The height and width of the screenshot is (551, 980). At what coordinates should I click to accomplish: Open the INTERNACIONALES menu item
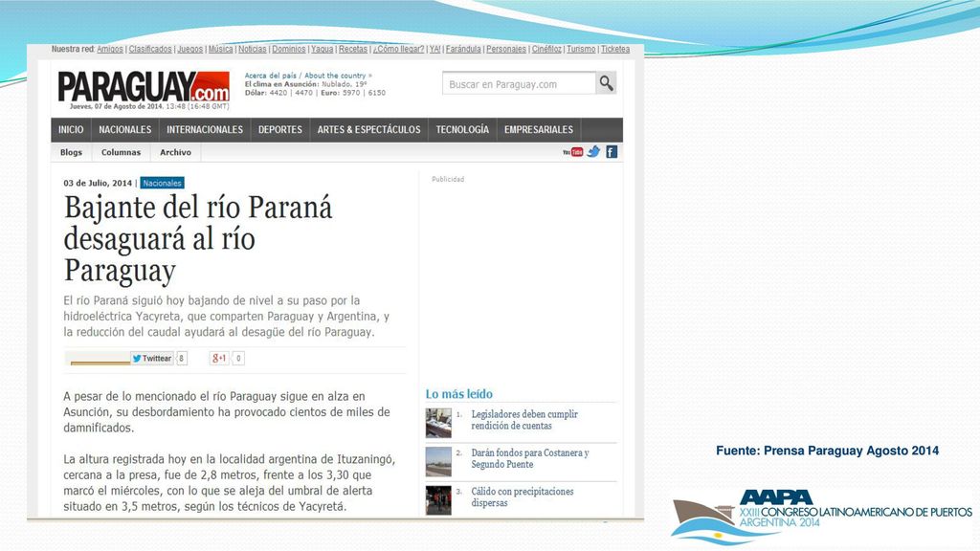click(x=205, y=129)
